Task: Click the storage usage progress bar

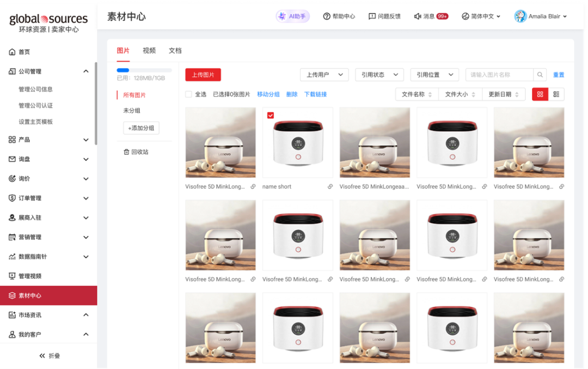Action: pos(144,70)
